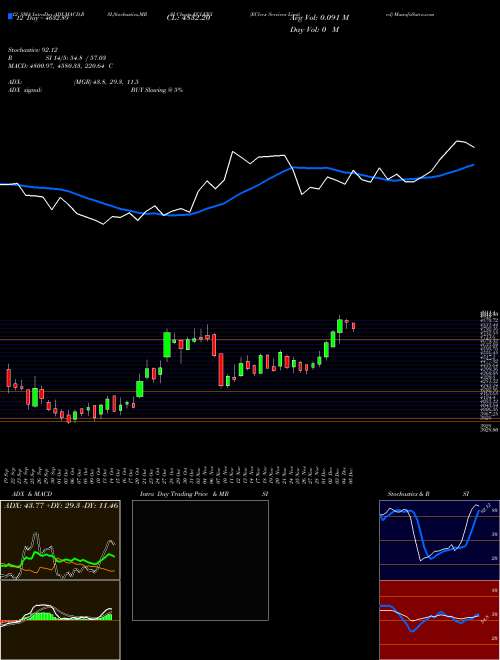
Task: Click the 'SI 14/5: 54.8 / 57.69' value
Action: coord(76,58)
